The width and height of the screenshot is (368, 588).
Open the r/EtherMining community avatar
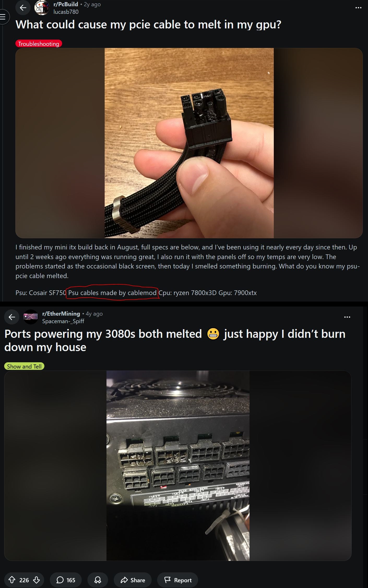[x=31, y=317]
